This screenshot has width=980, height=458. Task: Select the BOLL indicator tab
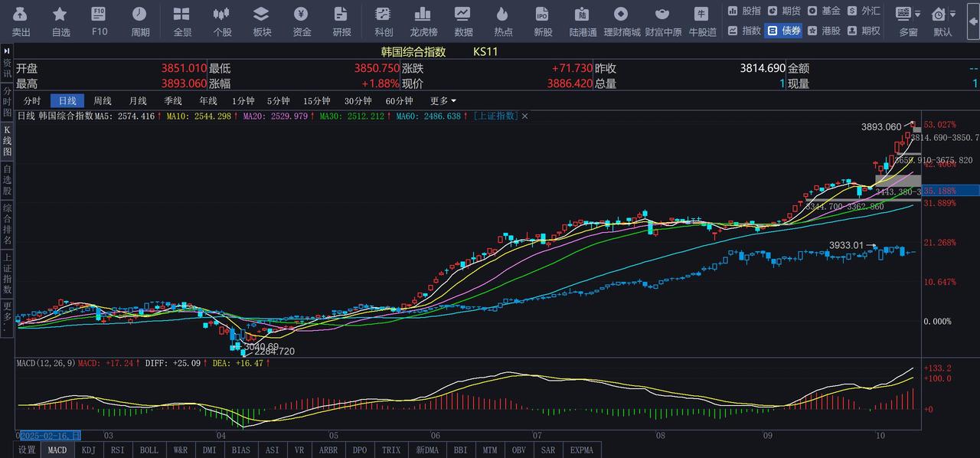tap(149, 450)
